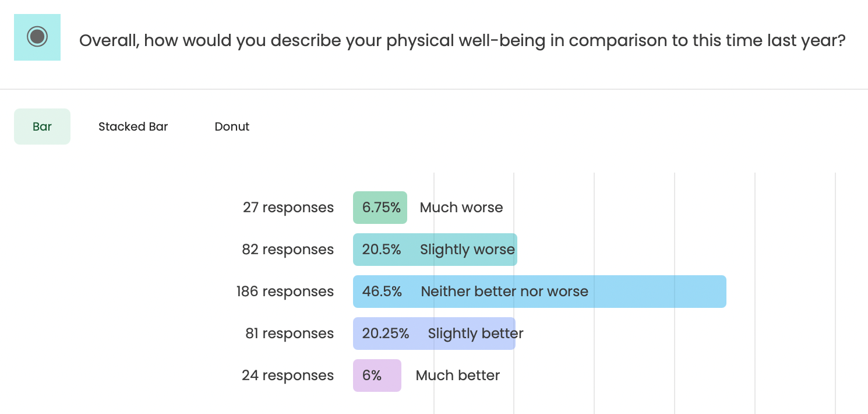Click the 186 responses count

coord(285,292)
